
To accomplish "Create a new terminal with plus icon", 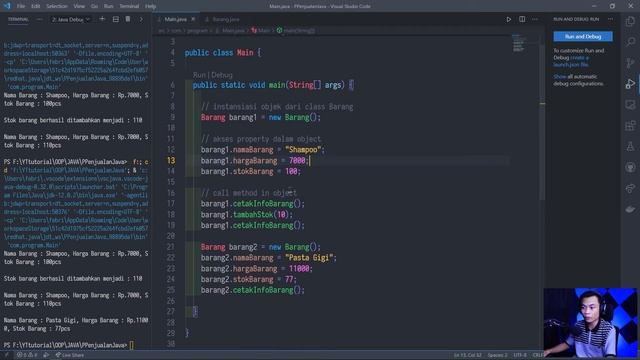I will tap(102, 19).
